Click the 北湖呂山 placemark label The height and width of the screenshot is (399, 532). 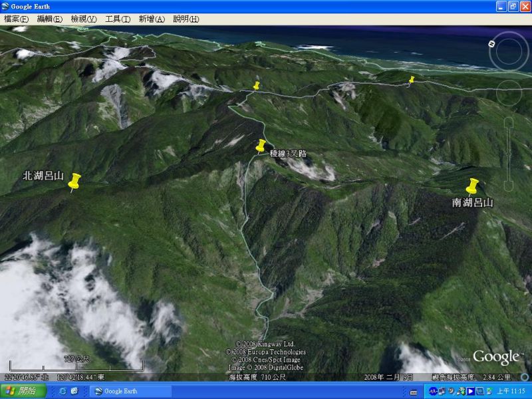tap(43, 176)
